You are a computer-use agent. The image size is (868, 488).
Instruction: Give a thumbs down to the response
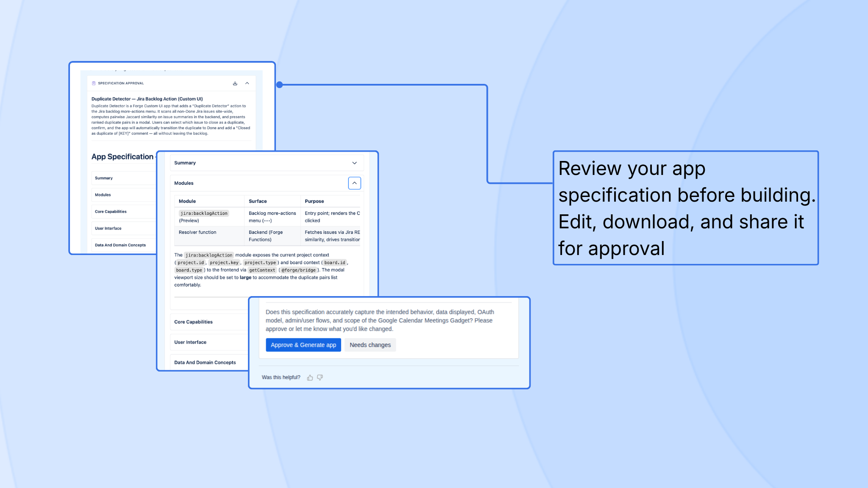[320, 377]
